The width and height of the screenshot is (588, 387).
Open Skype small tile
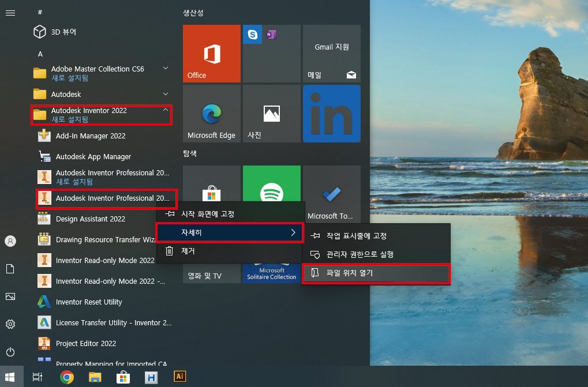[252, 35]
